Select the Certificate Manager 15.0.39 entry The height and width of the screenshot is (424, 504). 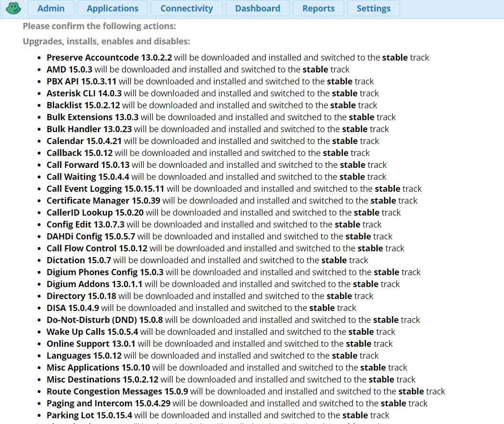point(103,201)
